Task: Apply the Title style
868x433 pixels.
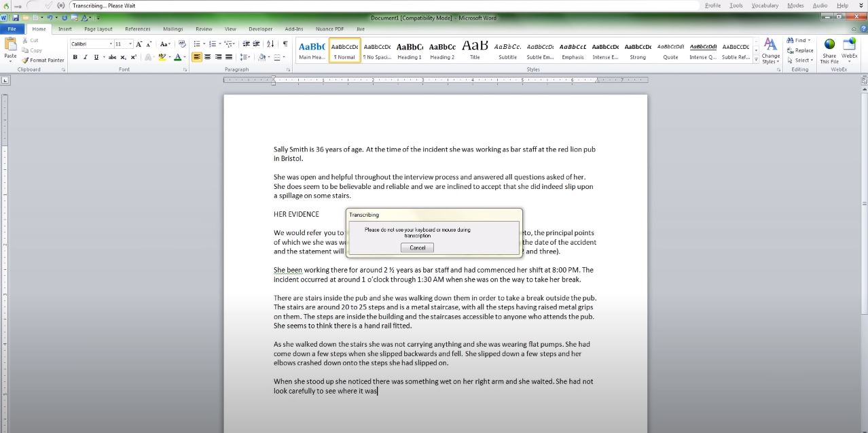Action: [475, 50]
